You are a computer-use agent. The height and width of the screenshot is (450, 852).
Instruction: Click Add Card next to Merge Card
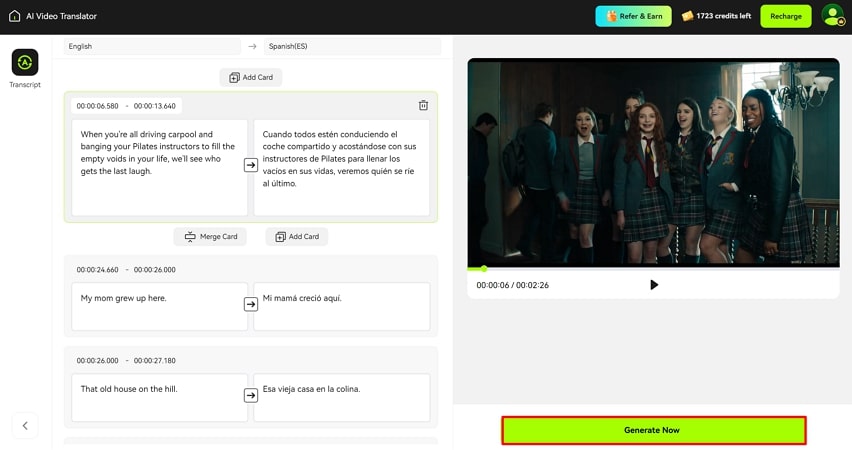(297, 236)
